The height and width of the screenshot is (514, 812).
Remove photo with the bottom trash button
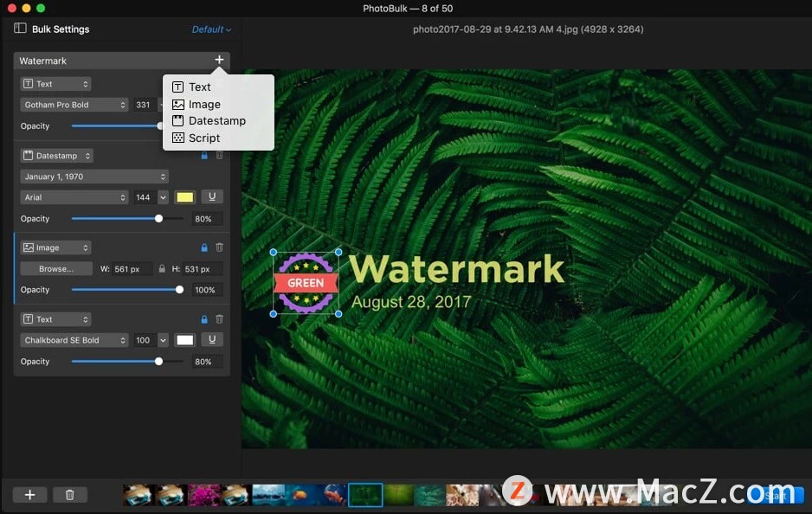[69, 495]
